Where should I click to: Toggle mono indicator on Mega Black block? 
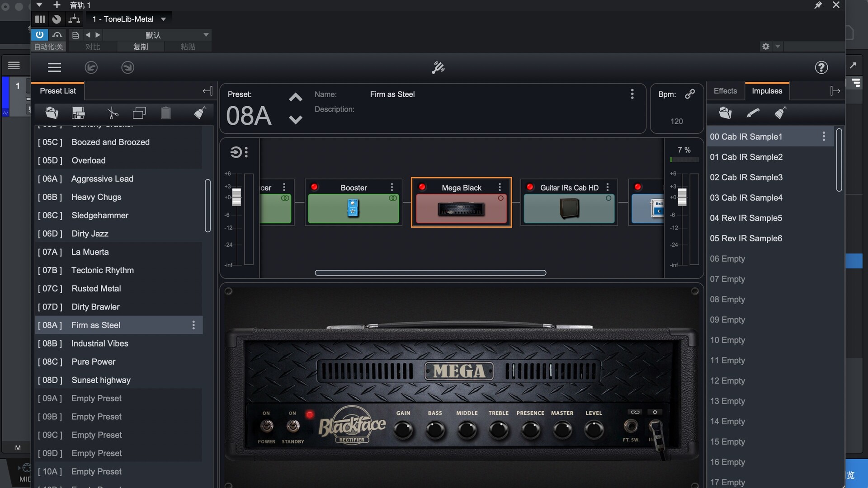[500, 198]
